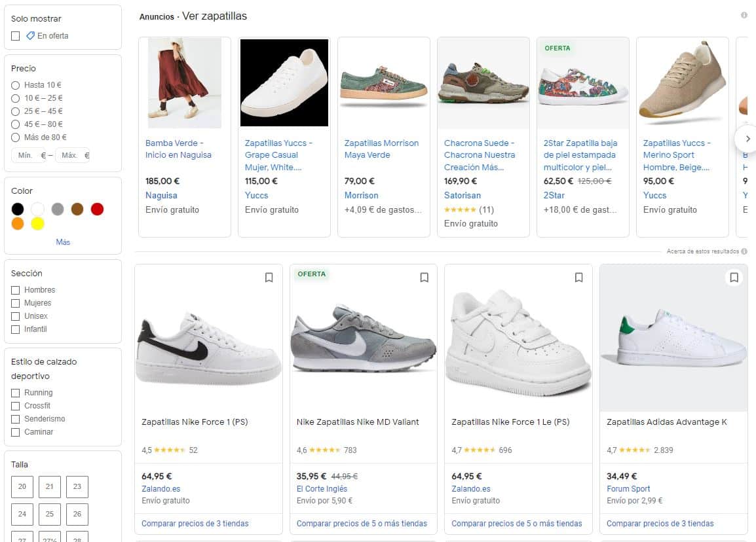
Task: Select shoe size 21 in the Talla filter
Action: click(x=49, y=487)
